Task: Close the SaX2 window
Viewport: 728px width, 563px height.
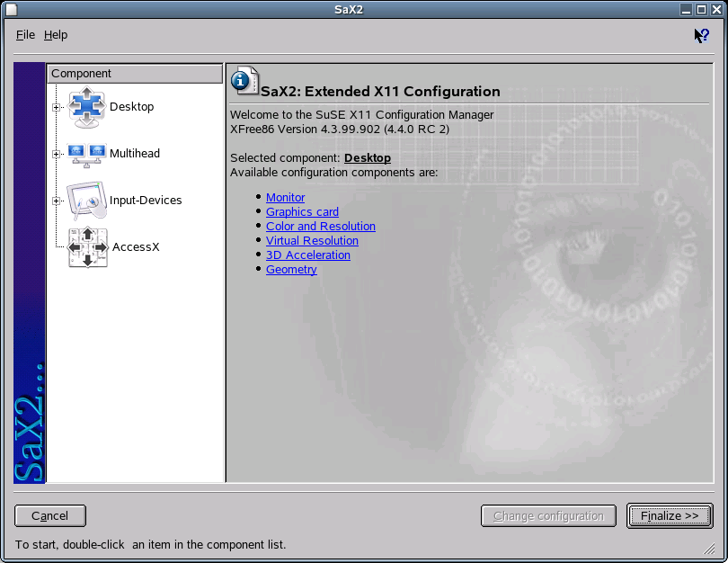Action: click(717, 9)
